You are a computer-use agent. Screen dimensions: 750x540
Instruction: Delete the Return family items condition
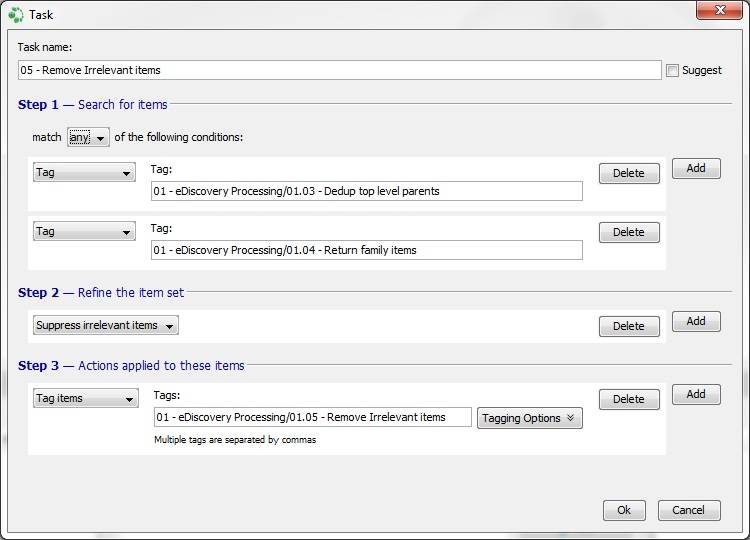click(x=629, y=232)
